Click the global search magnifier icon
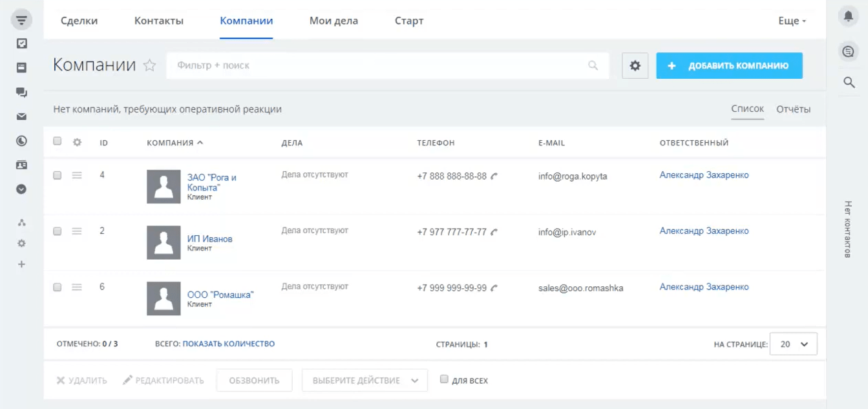Viewport: 868px width, 409px height. 850,82
